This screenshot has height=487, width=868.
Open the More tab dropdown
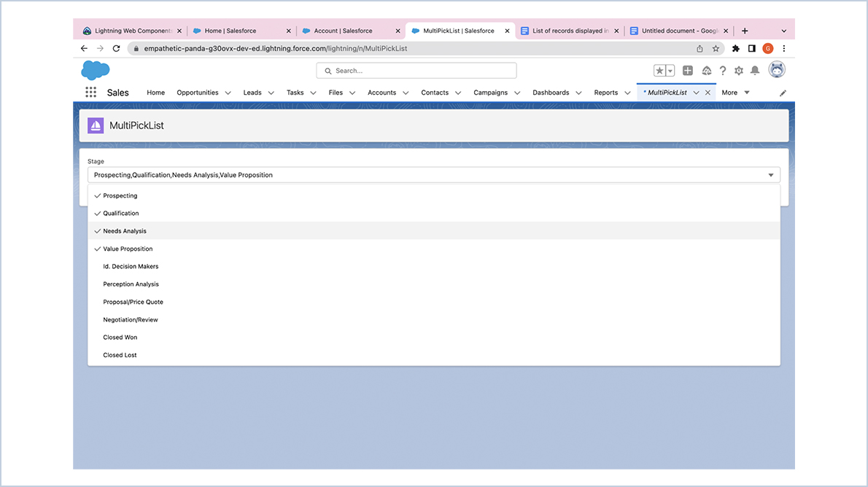(x=735, y=93)
